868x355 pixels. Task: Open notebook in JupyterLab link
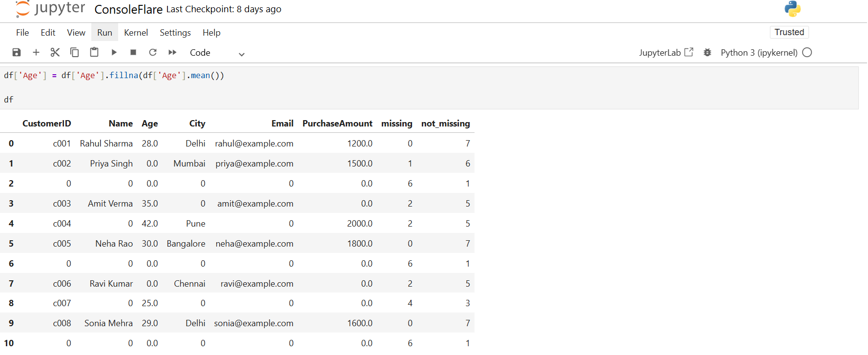click(666, 52)
